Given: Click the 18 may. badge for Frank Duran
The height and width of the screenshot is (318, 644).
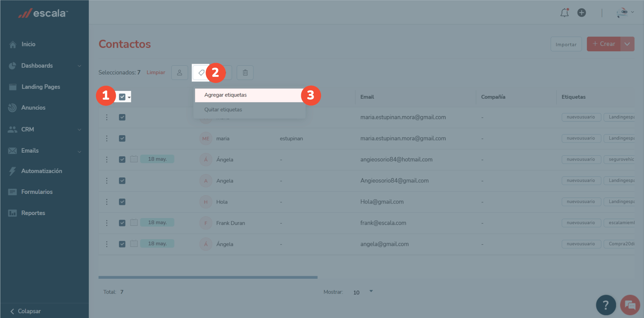Looking at the screenshot, I should 157,222.
